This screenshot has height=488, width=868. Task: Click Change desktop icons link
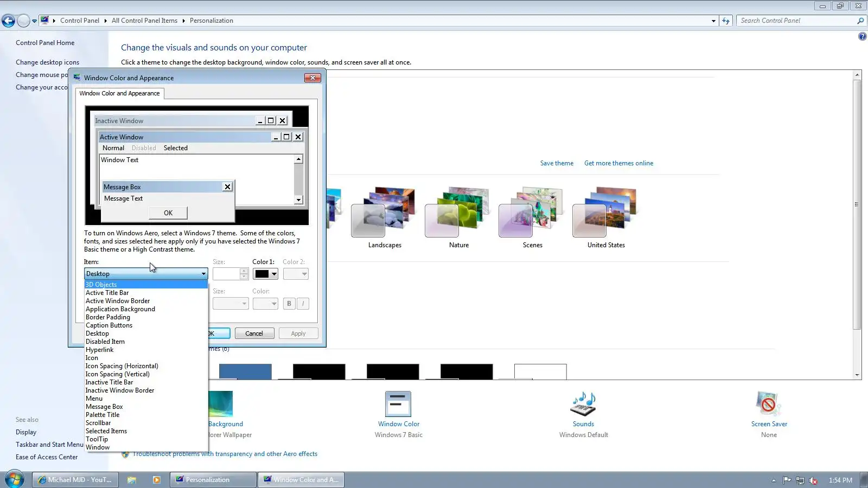click(47, 62)
